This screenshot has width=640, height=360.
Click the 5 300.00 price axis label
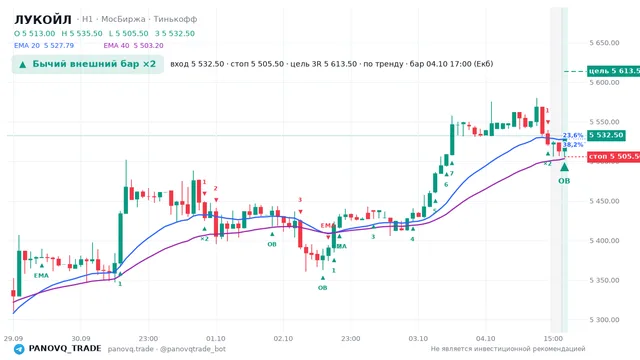(604, 320)
